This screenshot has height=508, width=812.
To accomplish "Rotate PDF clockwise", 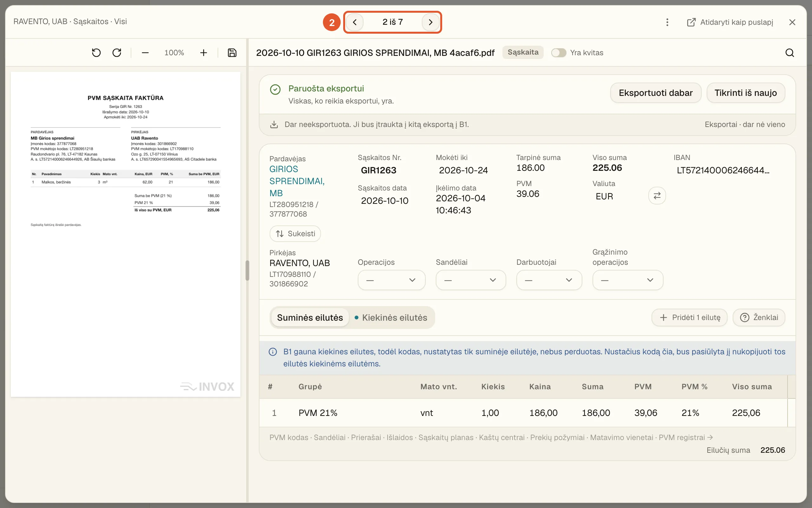I will (x=117, y=53).
